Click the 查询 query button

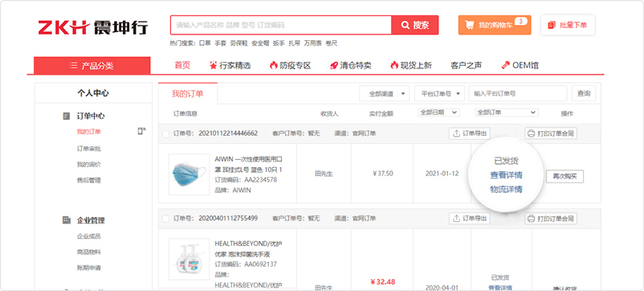pyautogui.click(x=584, y=94)
